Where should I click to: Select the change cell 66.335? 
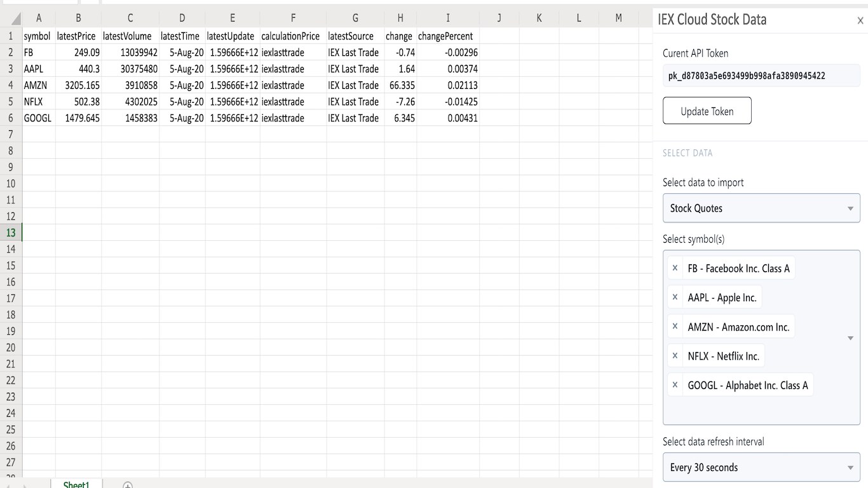(400, 85)
